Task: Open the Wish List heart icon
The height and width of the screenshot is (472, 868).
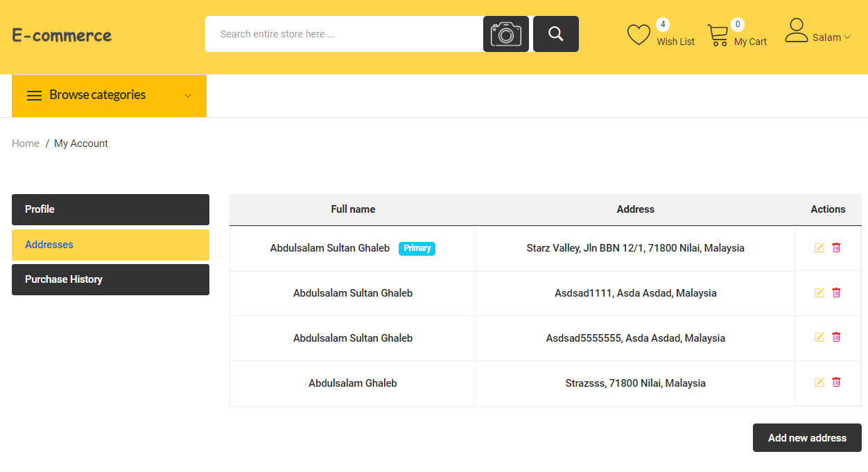Action: coord(639,33)
